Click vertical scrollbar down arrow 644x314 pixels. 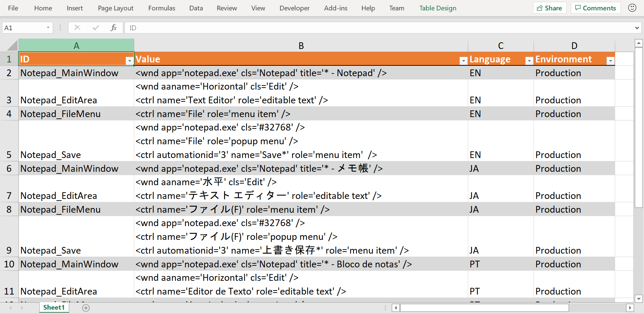(639, 299)
